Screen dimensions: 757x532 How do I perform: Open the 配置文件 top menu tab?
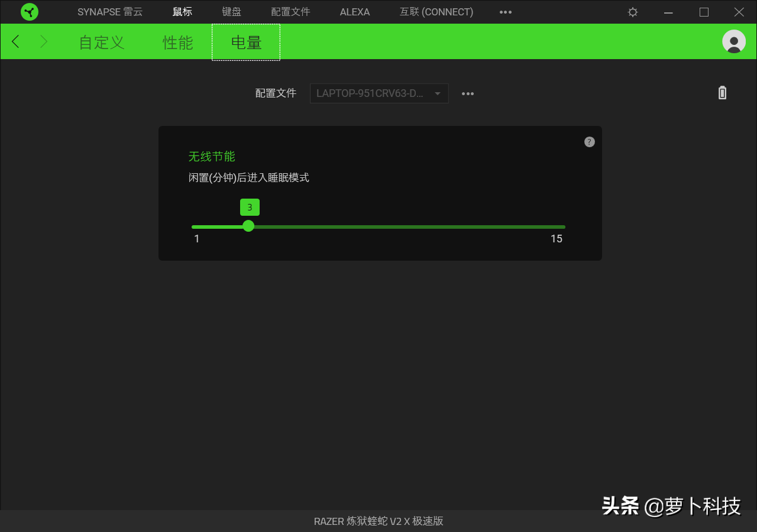(290, 12)
